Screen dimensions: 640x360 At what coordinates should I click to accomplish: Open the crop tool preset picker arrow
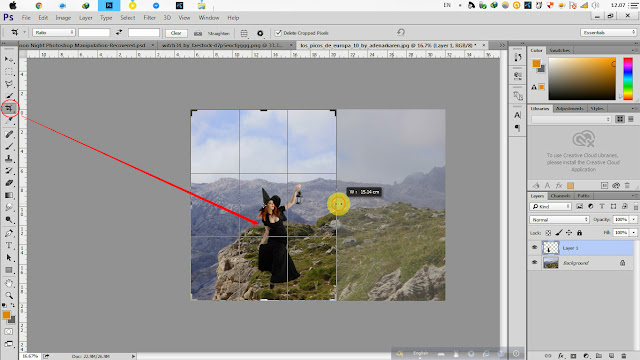pyautogui.click(x=24, y=32)
